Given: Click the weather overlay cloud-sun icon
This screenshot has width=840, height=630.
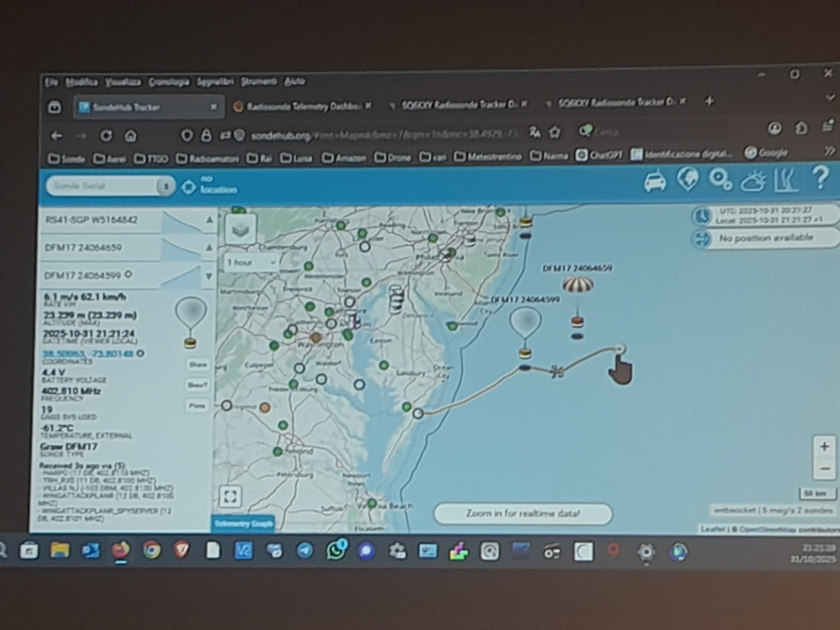Looking at the screenshot, I should (x=753, y=181).
